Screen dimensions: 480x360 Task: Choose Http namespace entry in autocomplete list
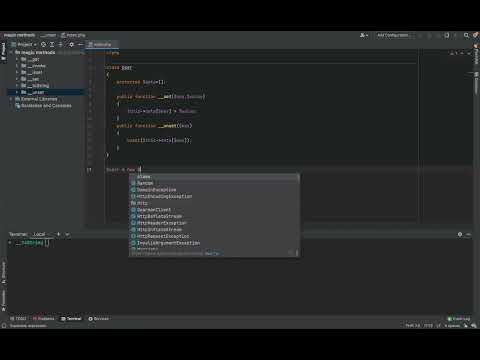tap(214, 203)
